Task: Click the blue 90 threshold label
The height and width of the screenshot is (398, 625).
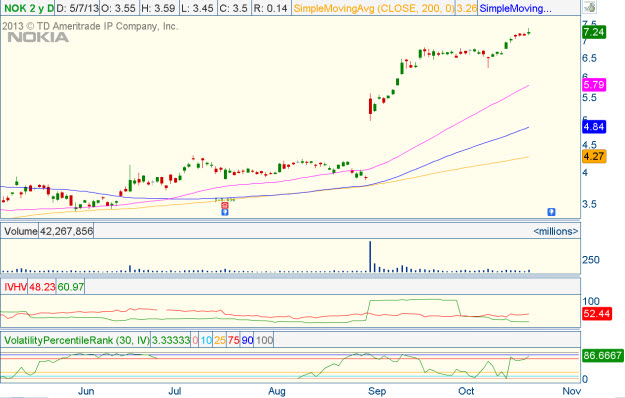Action: [247, 340]
